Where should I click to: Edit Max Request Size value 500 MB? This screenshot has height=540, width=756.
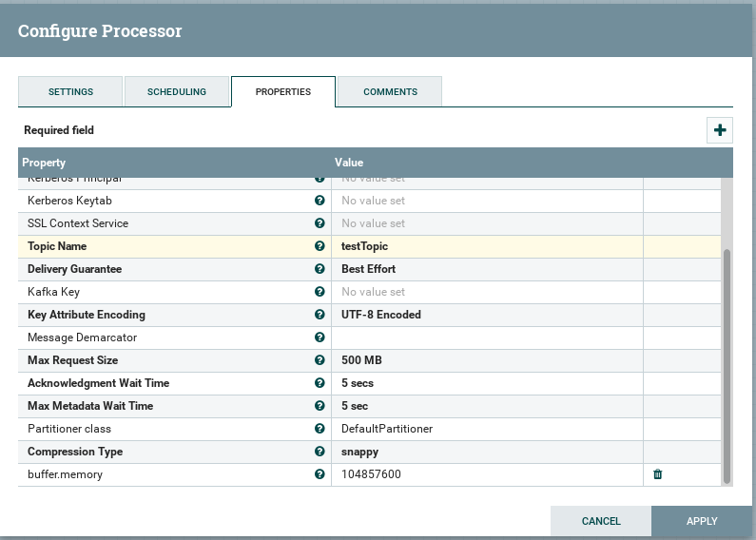pos(487,360)
